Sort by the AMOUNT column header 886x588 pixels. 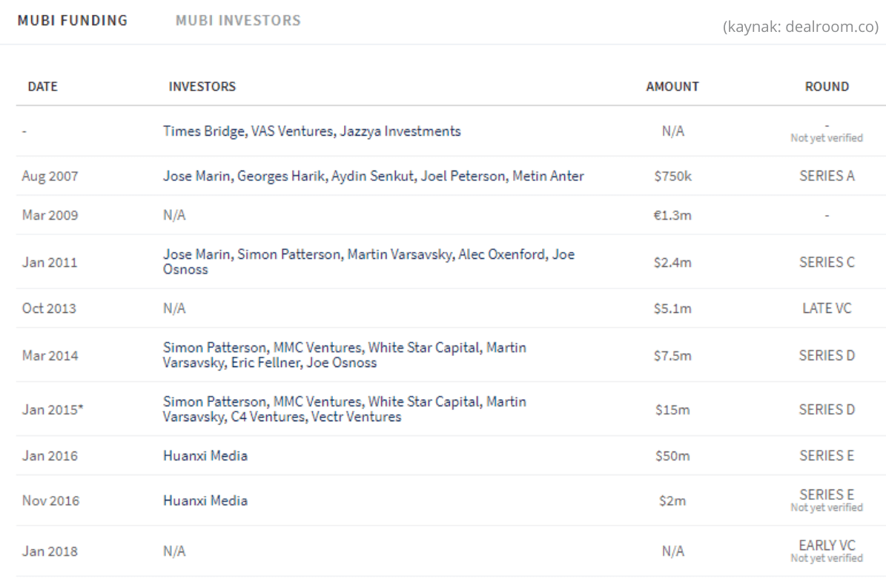(x=672, y=87)
